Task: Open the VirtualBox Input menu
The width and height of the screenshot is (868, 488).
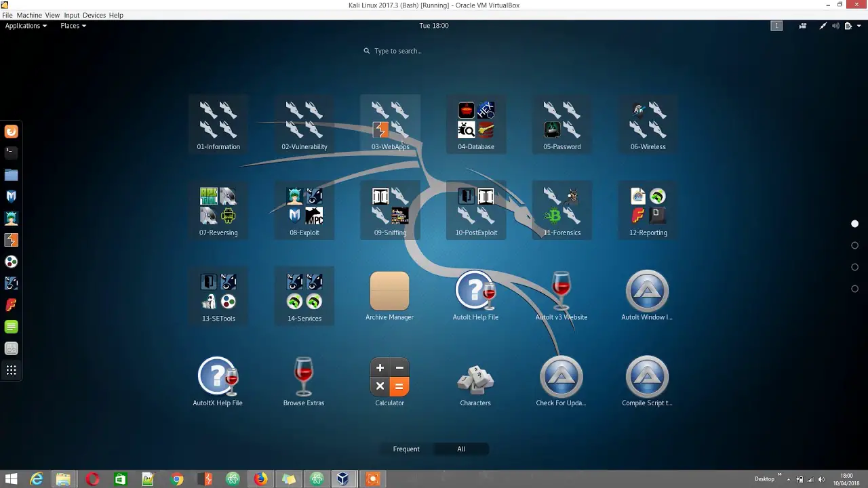Action: click(x=71, y=15)
